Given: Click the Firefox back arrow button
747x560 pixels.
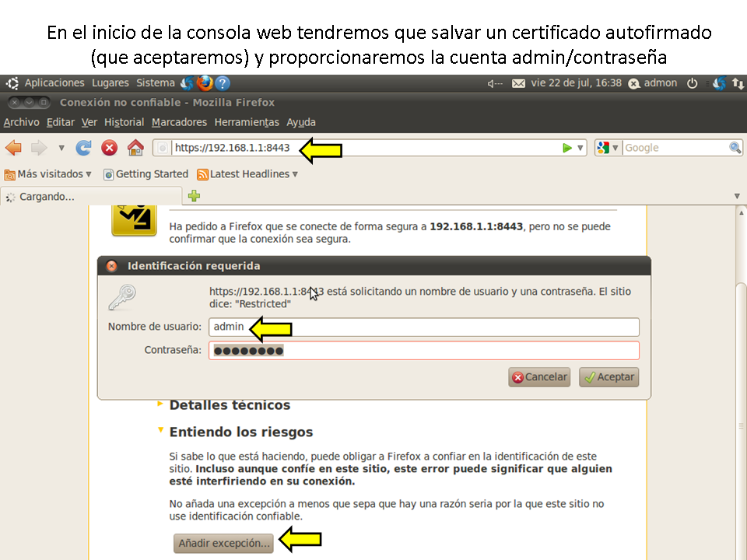Looking at the screenshot, I should point(13,148).
